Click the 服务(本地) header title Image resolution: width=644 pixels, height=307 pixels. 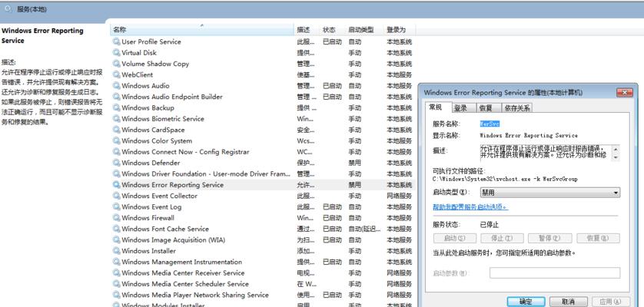[32, 9]
